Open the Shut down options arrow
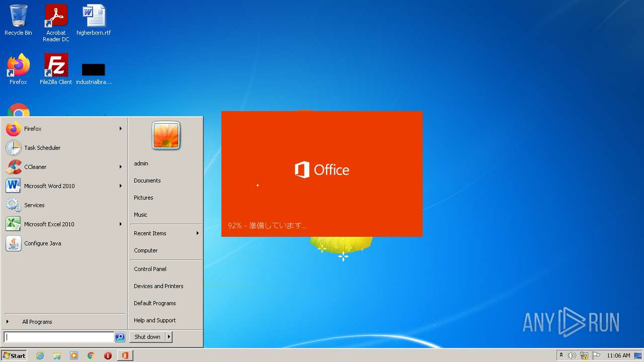This screenshot has height=362, width=644. click(169, 337)
